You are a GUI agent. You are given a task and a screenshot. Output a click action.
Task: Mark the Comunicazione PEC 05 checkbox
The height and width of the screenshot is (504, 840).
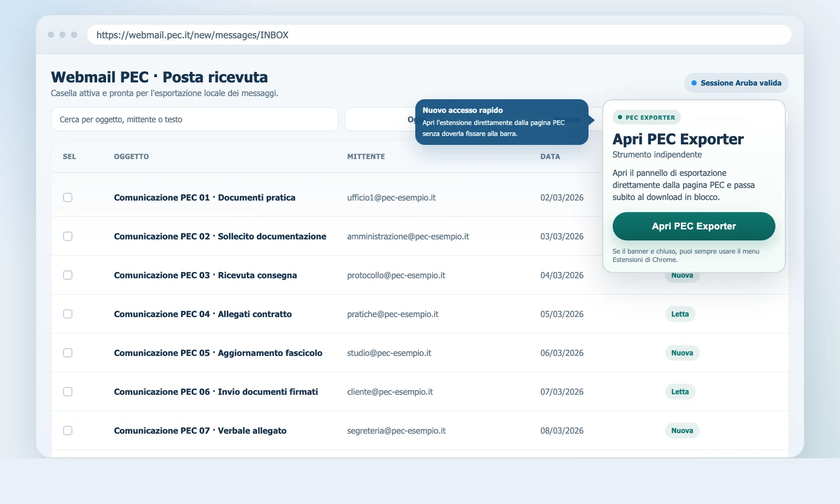point(68,353)
